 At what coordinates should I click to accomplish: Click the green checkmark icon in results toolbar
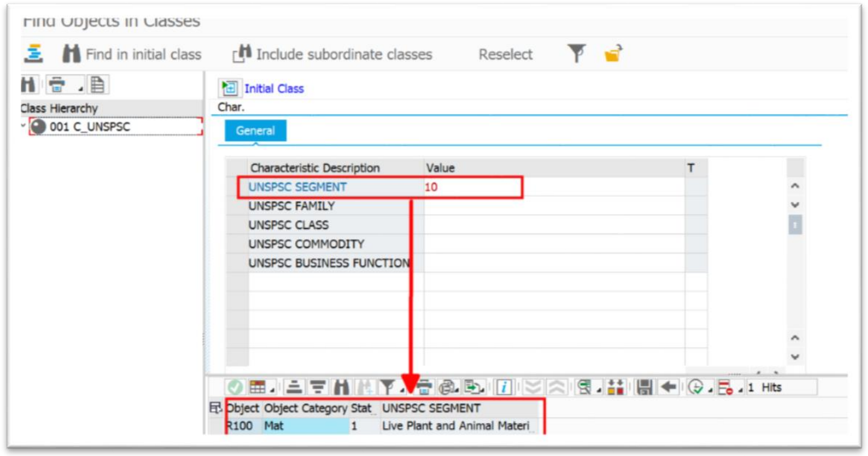(x=235, y=387)
